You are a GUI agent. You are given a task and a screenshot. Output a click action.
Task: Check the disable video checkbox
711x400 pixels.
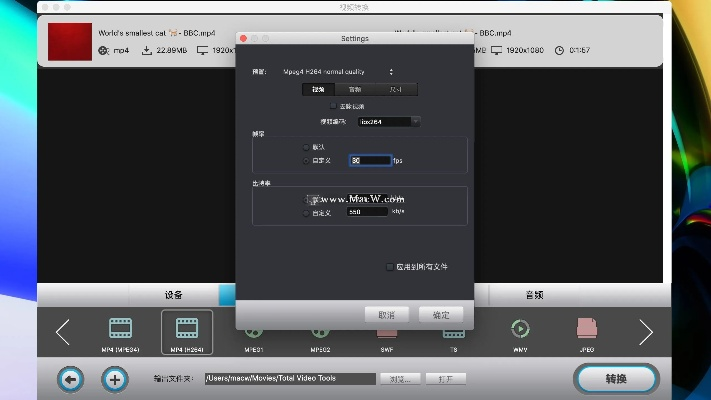(x=333, y=106)
